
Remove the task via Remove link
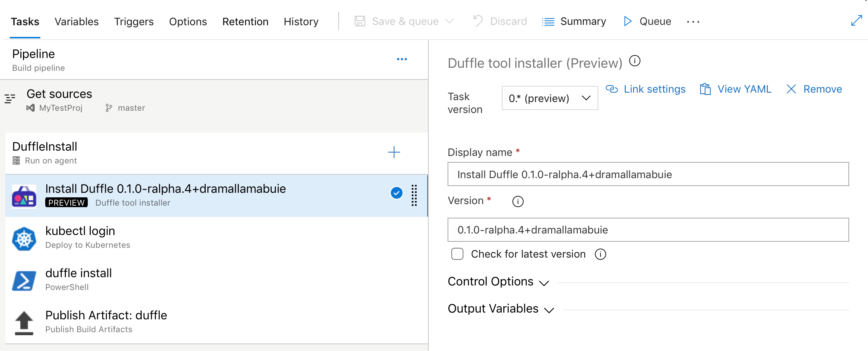click(x=822, y=89)
